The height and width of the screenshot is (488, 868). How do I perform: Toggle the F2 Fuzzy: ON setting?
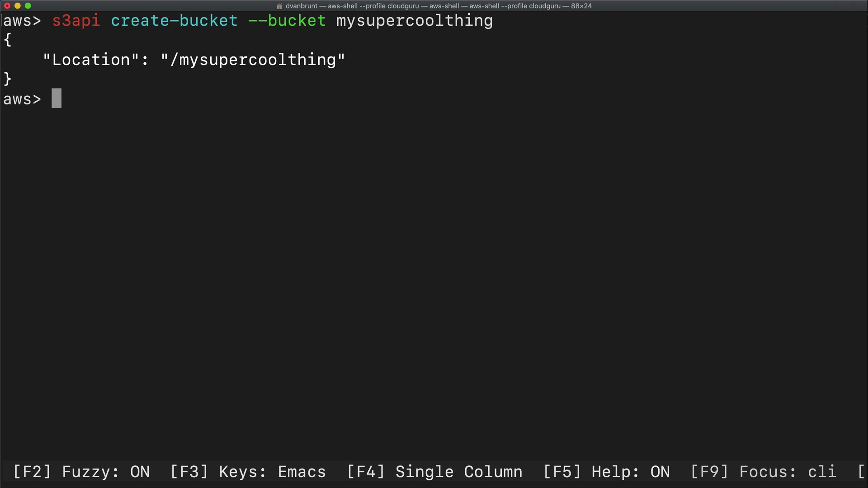[81, 472]
